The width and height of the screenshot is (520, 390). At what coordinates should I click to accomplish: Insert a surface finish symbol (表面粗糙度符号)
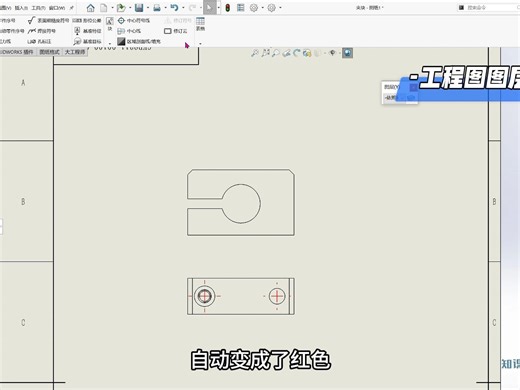coord(49,20)
